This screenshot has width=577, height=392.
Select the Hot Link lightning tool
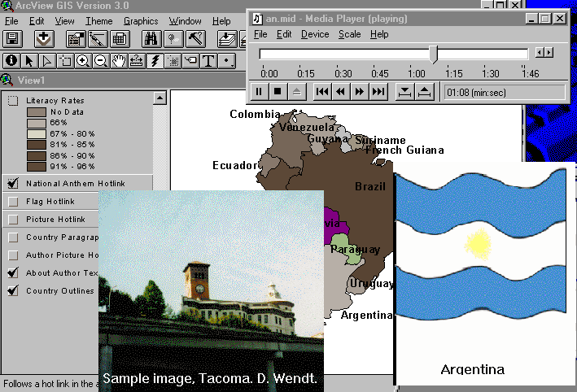click(x=155, y=61)
